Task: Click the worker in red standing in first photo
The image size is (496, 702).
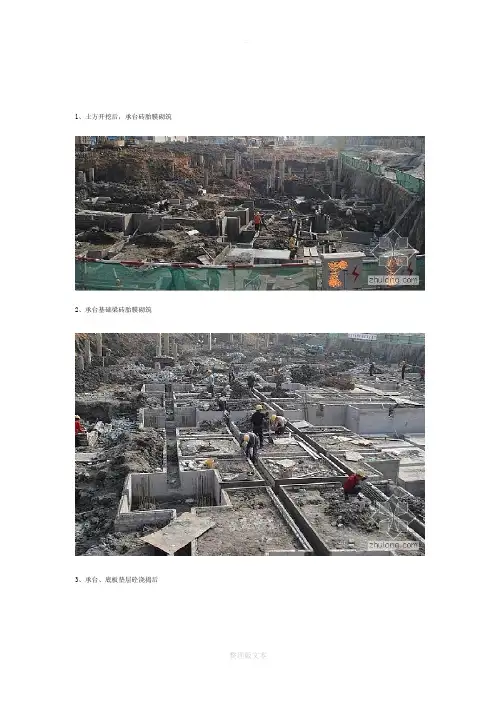Action: 258,222
